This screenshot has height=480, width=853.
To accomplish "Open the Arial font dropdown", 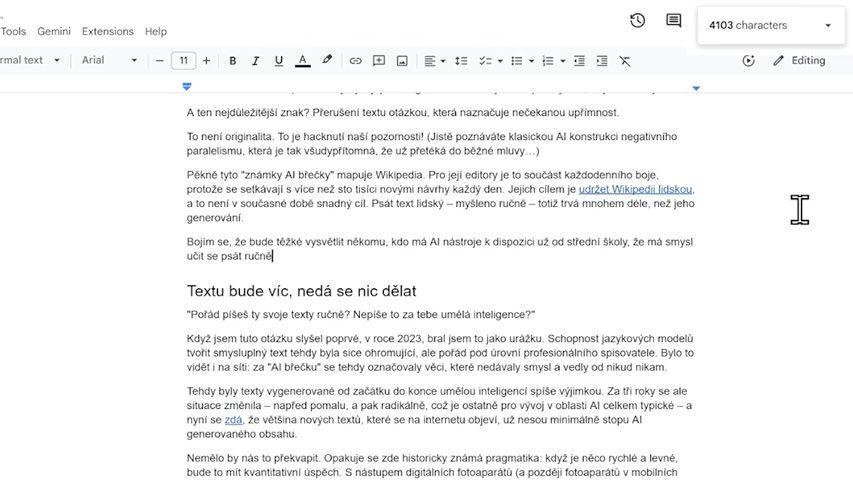I will pos(109,60).
